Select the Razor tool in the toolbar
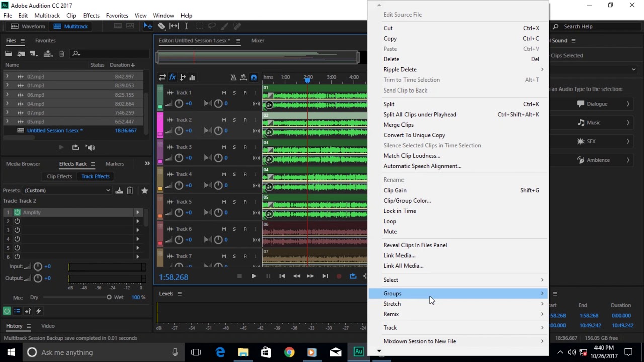Image resolution: width=644 pixels, height=362 pixels. coord(161,26)
